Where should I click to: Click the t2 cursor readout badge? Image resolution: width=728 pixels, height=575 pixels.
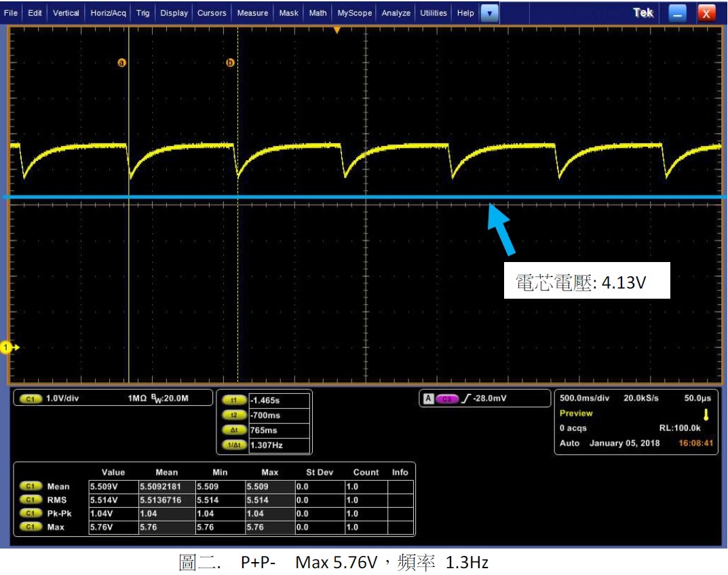pyautogui.click(x=233, y=415)
